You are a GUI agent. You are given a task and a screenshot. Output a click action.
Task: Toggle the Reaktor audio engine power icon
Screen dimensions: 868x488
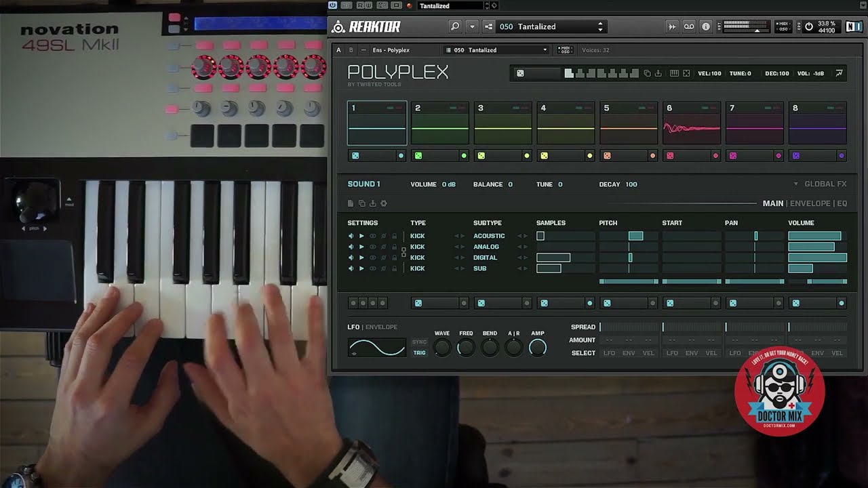click(x=808, y=26)
